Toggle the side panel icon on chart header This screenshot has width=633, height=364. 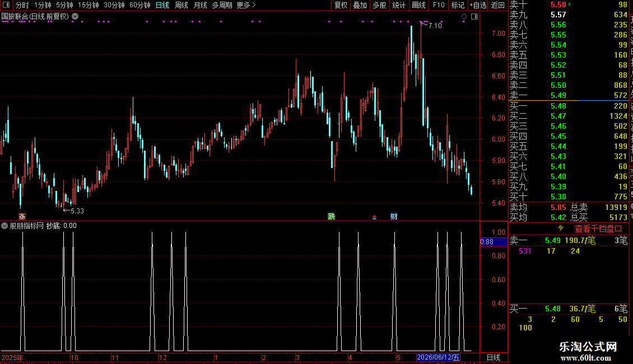474,17
